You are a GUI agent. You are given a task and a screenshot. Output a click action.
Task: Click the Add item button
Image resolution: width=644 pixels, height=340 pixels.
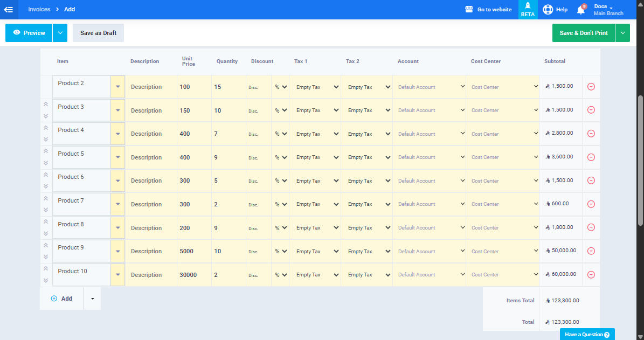click(x=61, y=299)
